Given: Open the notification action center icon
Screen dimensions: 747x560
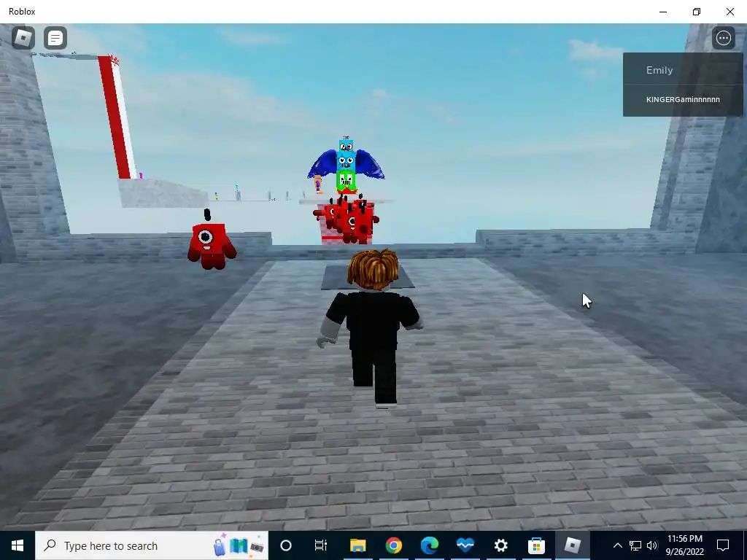Looking at the screenshot, I should (x=723, y=545).
